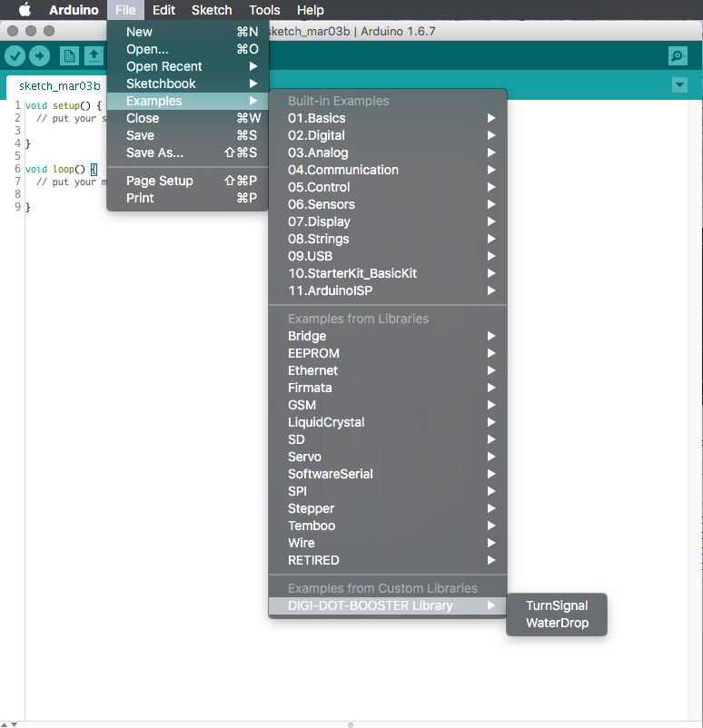
Task: Open the LiquidCrystal library examples
Action: [x=388, y=422]
